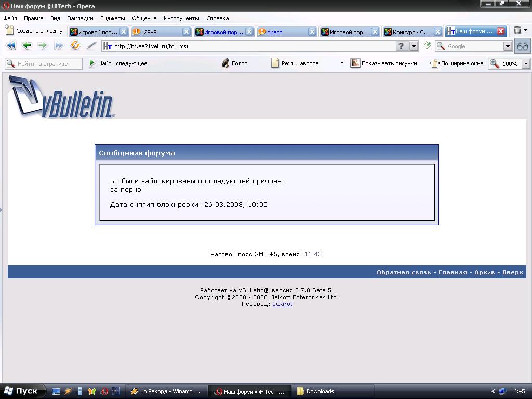Click the Find on page input field
Image resolution: width=532 pixels, height=399 pixels.
pos(44,63)
